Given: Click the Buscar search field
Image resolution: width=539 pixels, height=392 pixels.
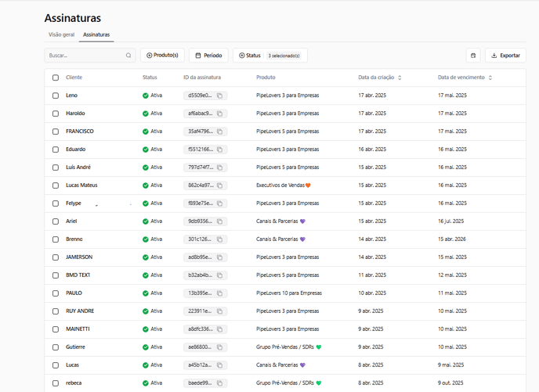Looking at the screenshot, I should click(90, 56).
